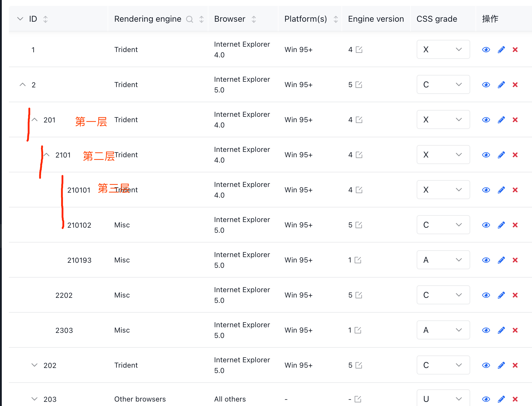Toggle the eye icon on row 202
The image size is (532, 406).
tap(486, 365)
